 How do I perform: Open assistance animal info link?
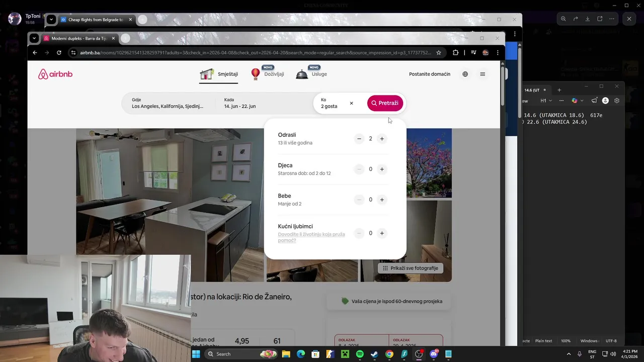tap(311, 237)
